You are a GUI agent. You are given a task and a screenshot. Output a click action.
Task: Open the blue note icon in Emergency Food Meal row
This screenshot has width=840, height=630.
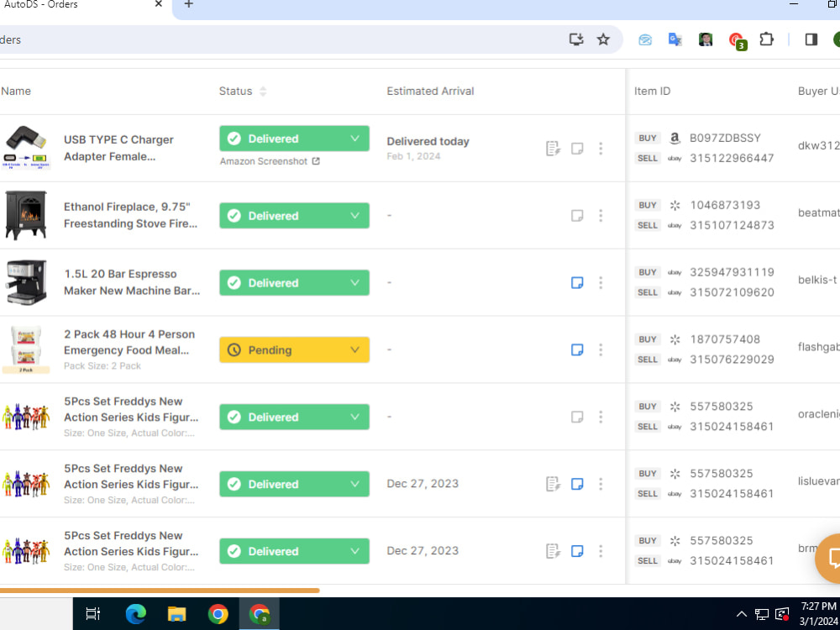(x=577, y=349)
